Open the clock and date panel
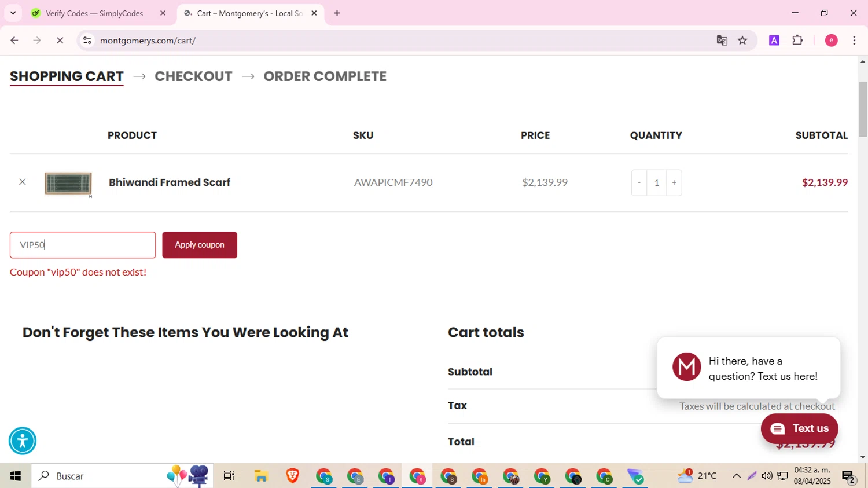This screenshot has height=488, width=868. [812, 476]
